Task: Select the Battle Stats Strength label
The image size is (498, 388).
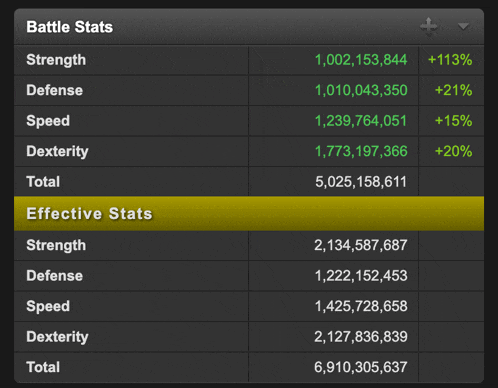Action: [56, 60]
